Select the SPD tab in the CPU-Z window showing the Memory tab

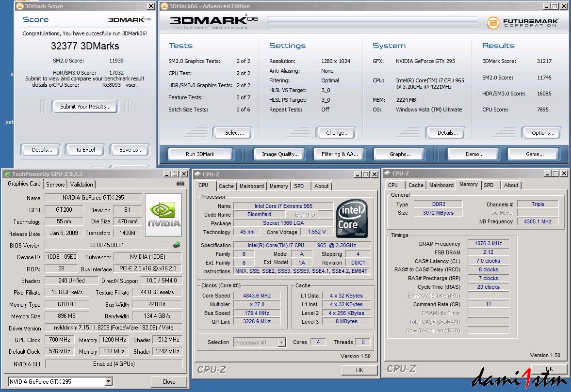click(x=489, y=185)
